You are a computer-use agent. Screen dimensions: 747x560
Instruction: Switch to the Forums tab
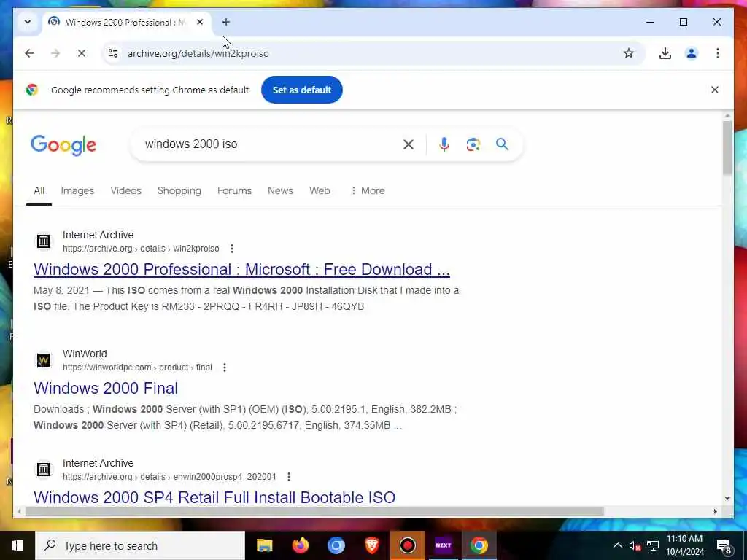click(234, 190)
